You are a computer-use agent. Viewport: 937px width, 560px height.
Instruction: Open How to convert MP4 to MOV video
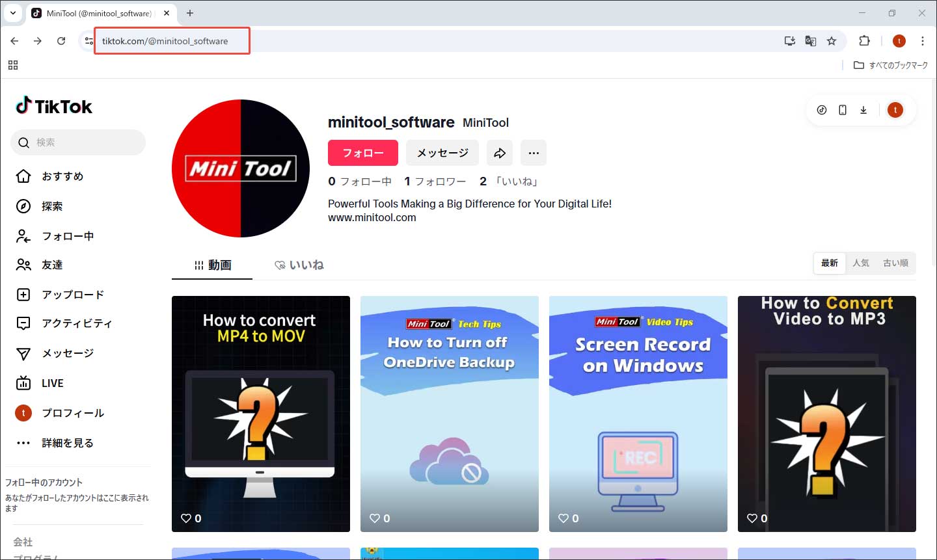click(261, 414)
